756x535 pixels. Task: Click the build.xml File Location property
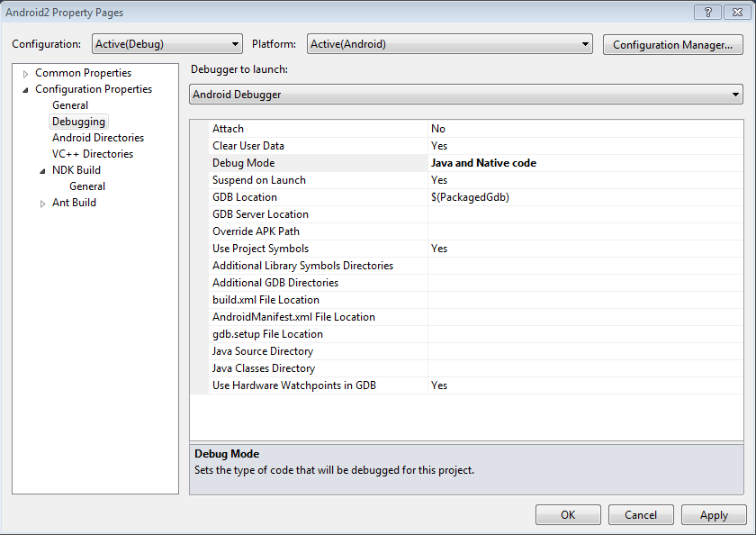coord(265,300)
